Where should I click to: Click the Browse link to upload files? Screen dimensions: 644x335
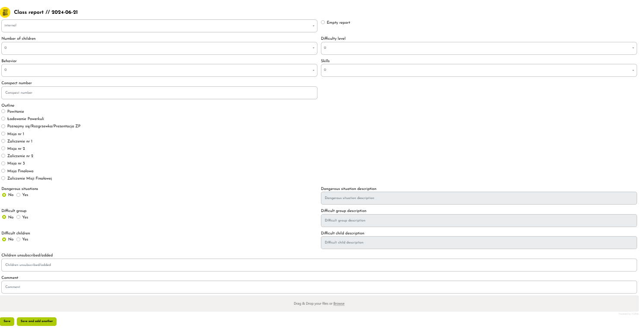click(x=339, y=304)
